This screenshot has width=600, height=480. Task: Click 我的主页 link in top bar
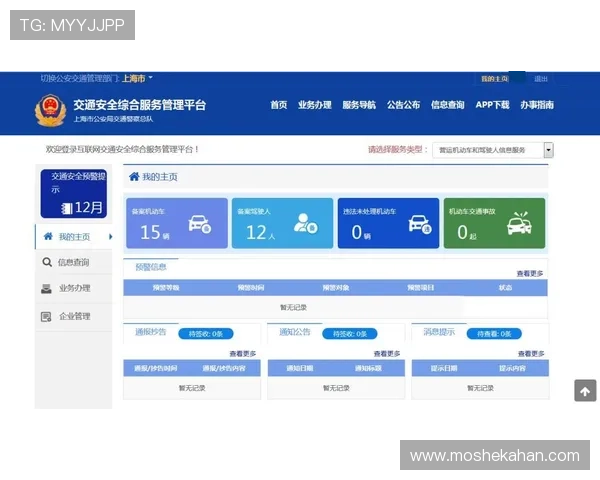point(494,79)
